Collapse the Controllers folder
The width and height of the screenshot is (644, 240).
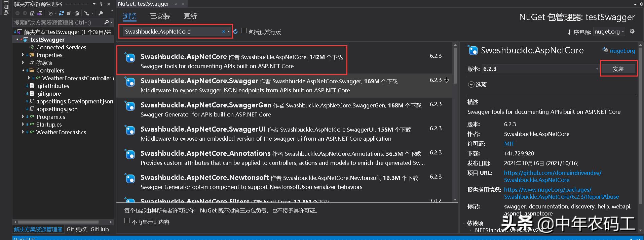(23, 70)
